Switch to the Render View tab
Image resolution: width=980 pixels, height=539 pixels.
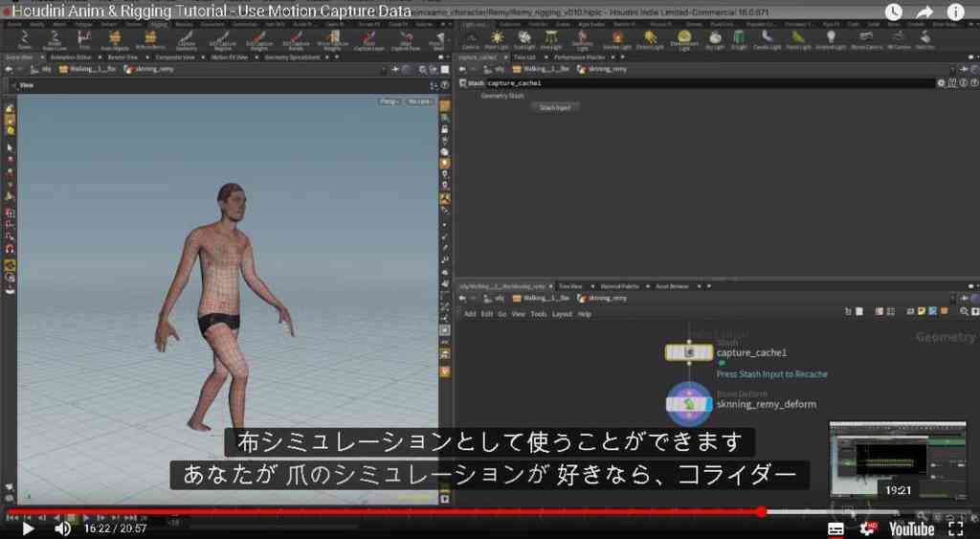tap(122, 56)
